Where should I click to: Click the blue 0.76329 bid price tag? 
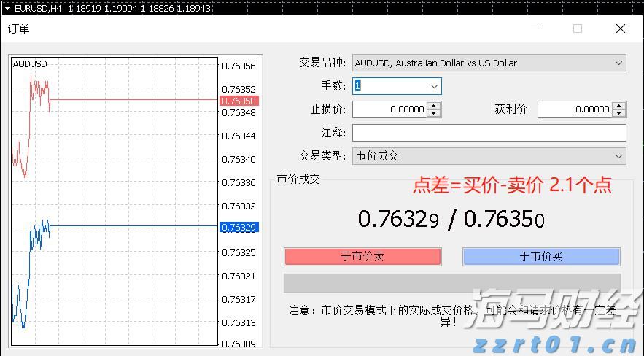[x=238, y=228]
